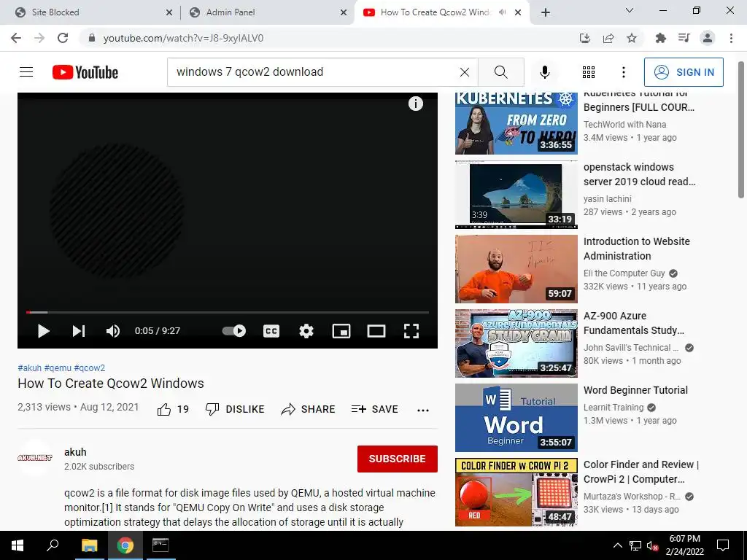The image size is (747, 560).
Task: Open Word Beginner Tutorial thumbnail
Action: coord(516,418)
